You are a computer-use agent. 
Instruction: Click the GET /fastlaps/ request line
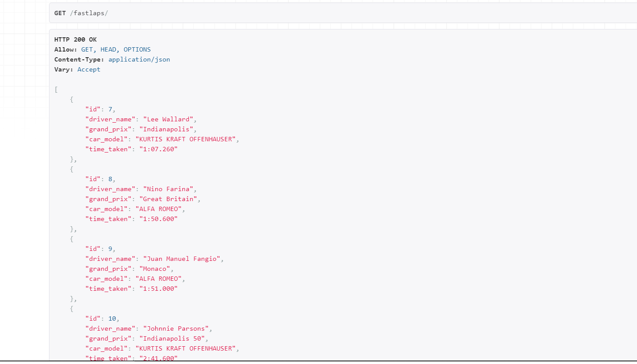click(81, 13)
